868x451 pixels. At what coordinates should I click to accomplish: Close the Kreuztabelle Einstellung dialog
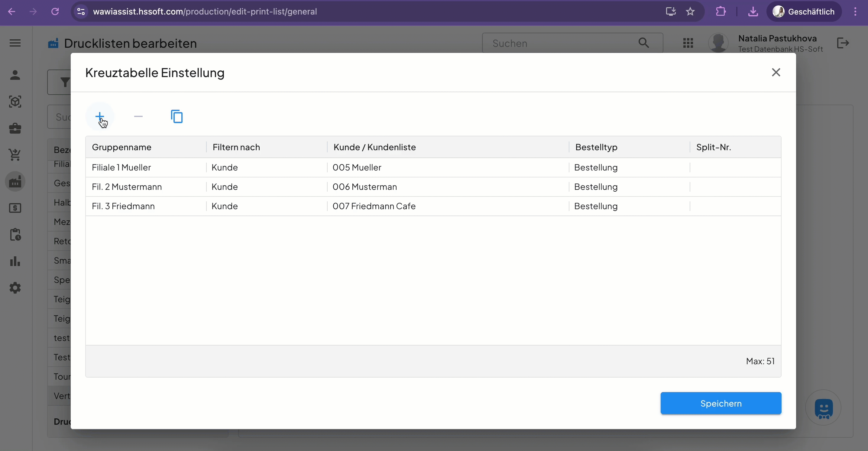(776, 72)
